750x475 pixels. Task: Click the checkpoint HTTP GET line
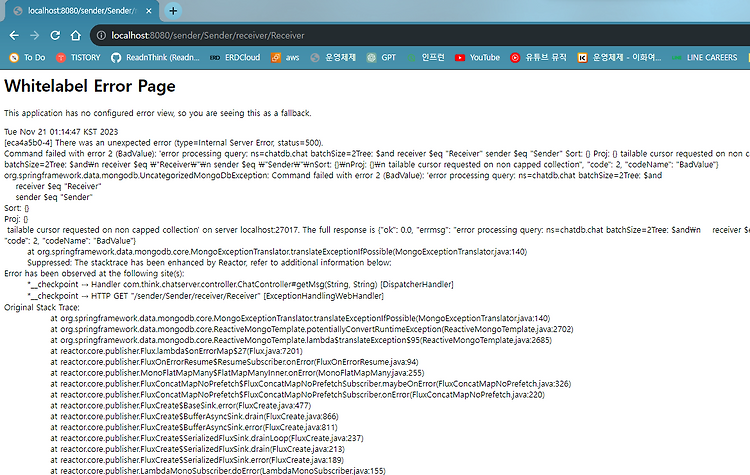pyautogui.click(x=206, y=296)
